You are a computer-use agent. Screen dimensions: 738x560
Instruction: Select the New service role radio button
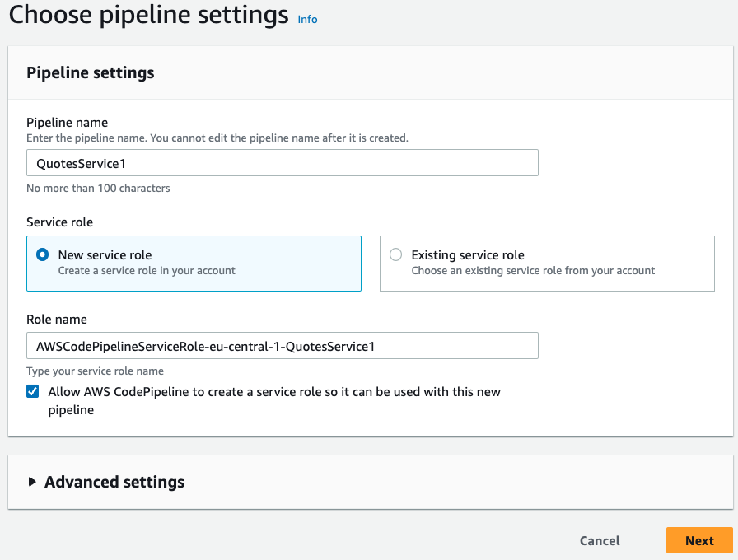tap(43, 255)
